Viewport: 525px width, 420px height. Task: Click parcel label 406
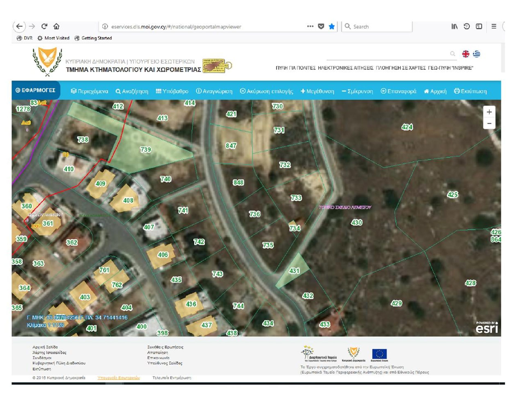[163, 255]
